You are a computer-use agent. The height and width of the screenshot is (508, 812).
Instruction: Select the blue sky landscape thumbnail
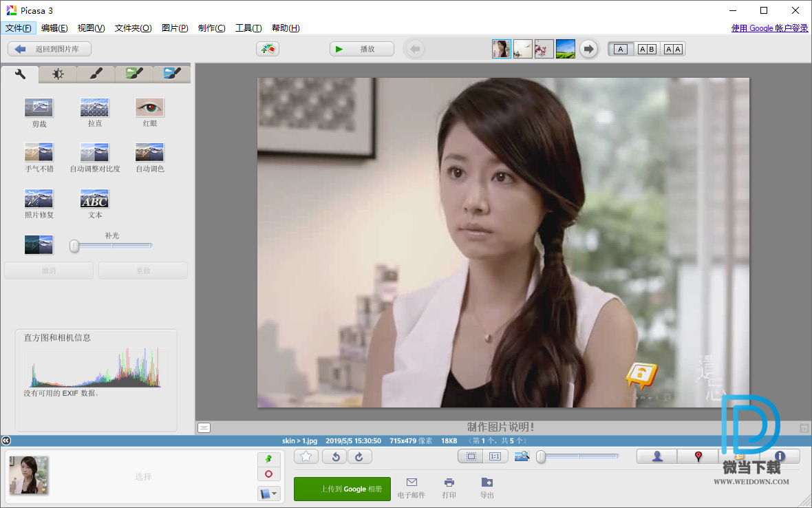coord(566,49)
